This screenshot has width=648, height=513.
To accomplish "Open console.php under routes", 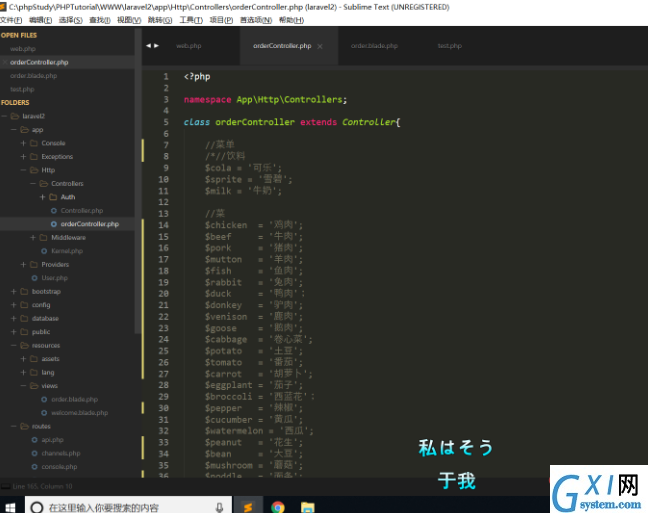I will coord(59,467).
